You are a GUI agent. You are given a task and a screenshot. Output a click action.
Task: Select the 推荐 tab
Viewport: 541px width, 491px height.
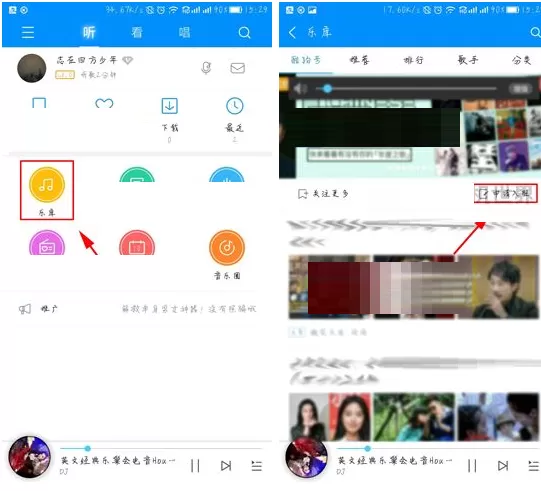(x=360, y=60)
